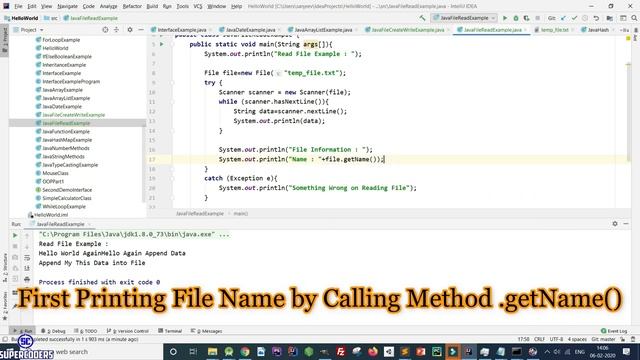640x360 pixels.
Task: Open the Tools menu
Action: 182,6
